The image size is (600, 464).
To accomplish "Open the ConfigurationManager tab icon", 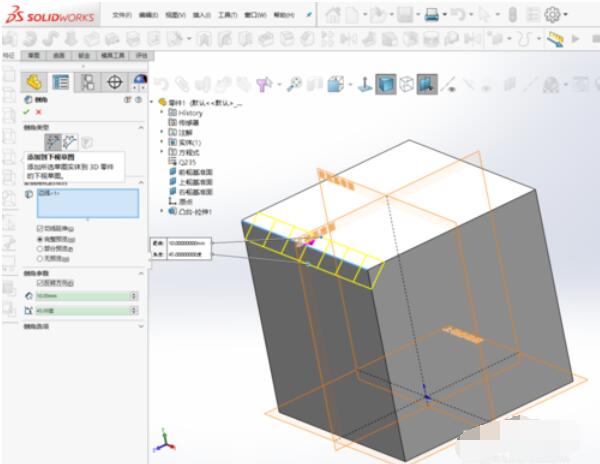I will point(88,82).
